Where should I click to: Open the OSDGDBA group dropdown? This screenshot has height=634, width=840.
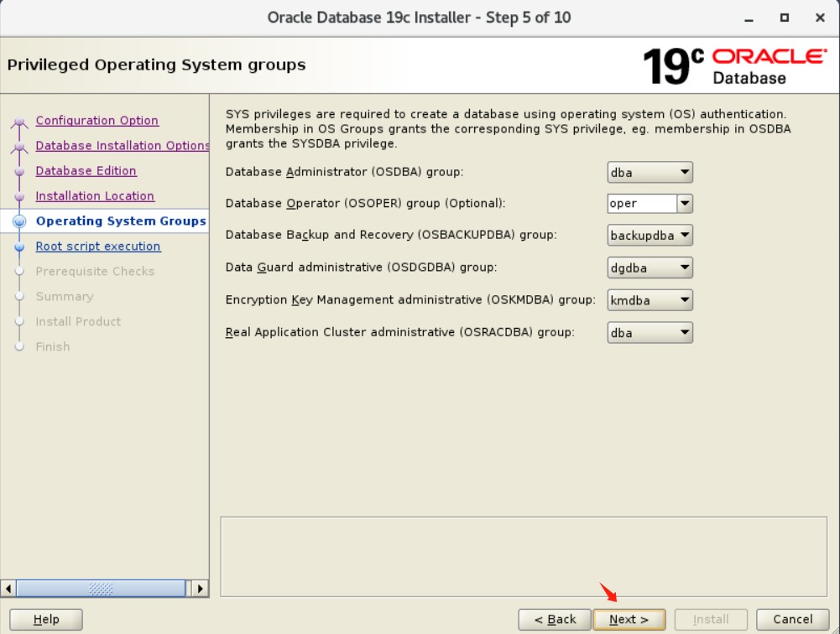pyautogui.click(x=650, y=268)
